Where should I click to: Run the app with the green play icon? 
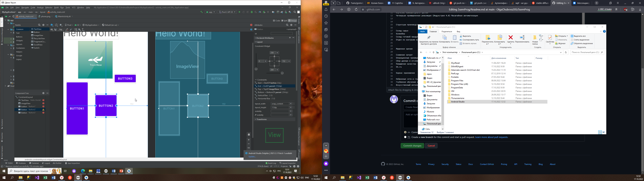tap(239, 12)
